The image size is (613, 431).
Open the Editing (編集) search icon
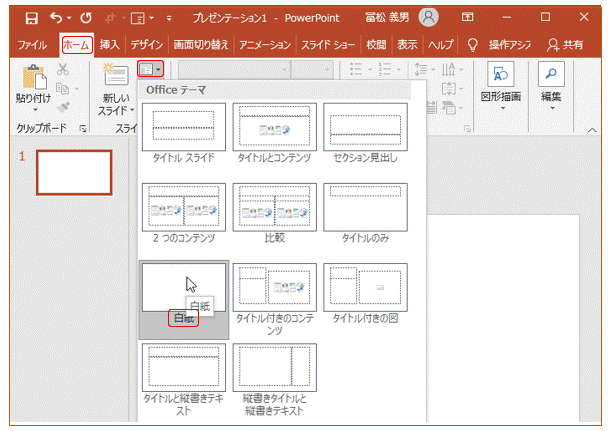click(551, 76)
